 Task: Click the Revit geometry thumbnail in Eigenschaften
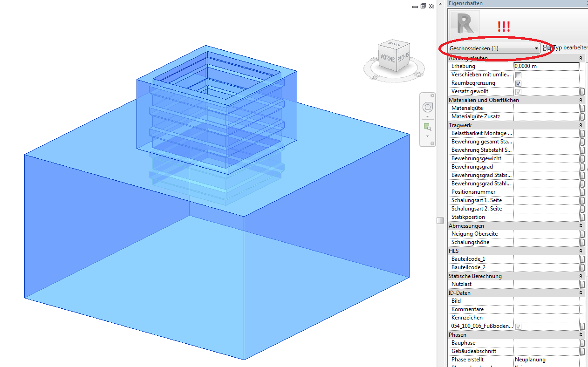coord(464,23)
